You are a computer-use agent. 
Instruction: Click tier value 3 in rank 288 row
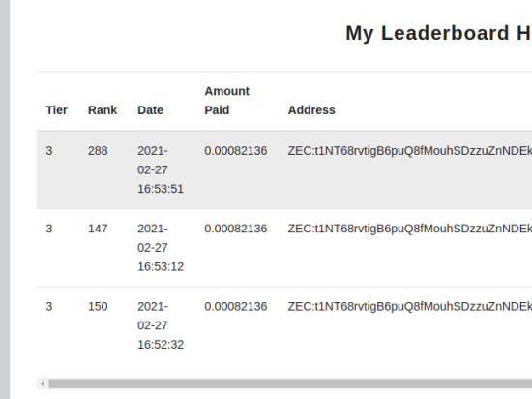pos(49,151)
